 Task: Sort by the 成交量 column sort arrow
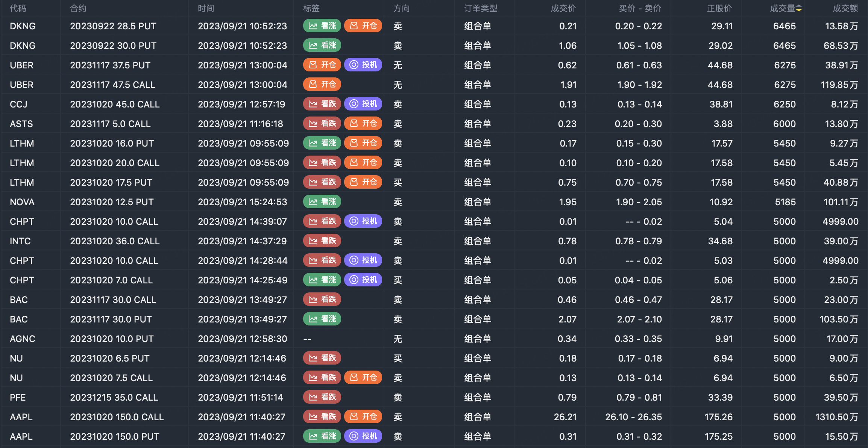point(799,8)
